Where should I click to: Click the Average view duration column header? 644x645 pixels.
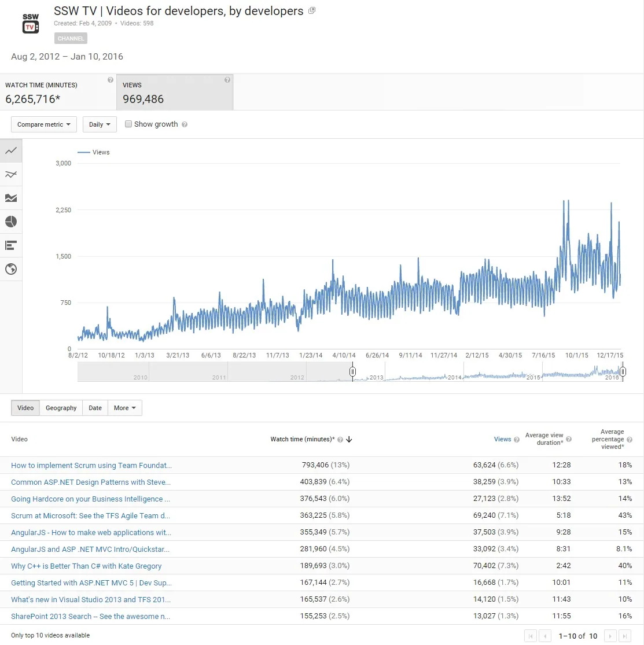(x=544, y=439)
